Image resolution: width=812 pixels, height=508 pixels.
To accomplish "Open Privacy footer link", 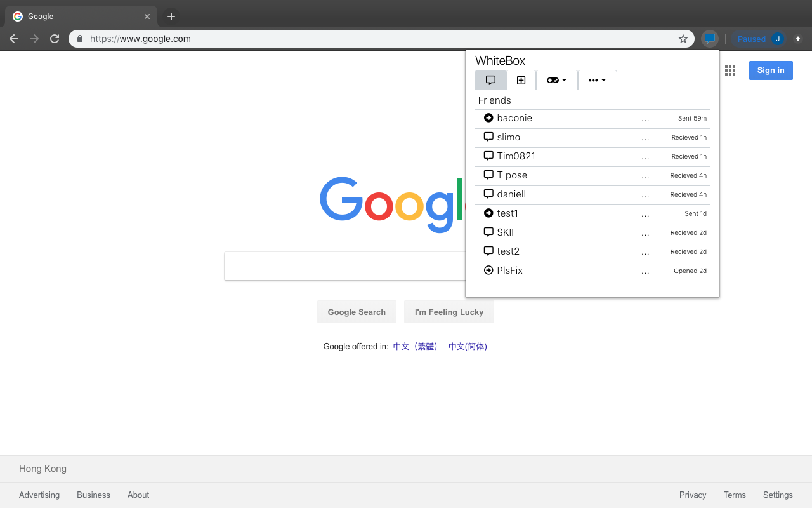I will coord(693,495).
